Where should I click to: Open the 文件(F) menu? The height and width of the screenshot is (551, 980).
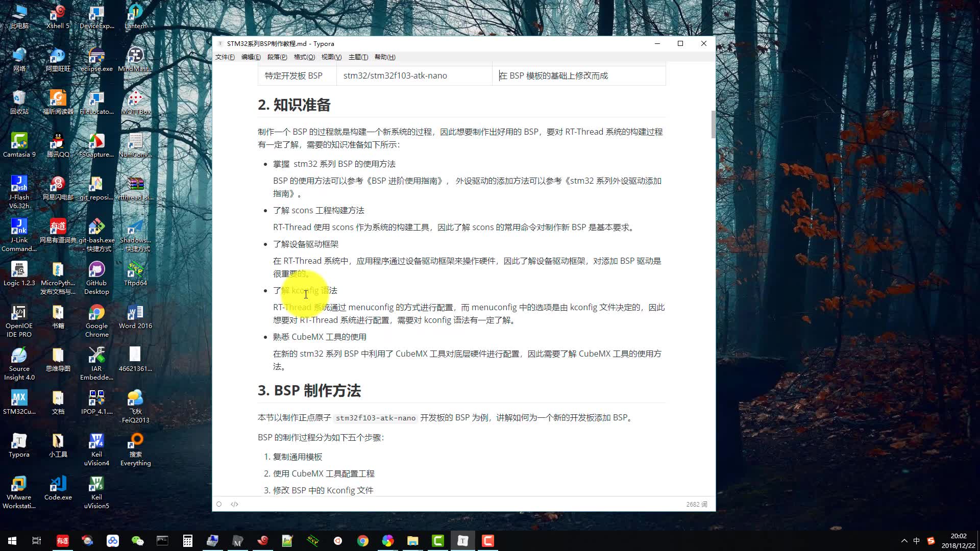(x=225, y=57)
